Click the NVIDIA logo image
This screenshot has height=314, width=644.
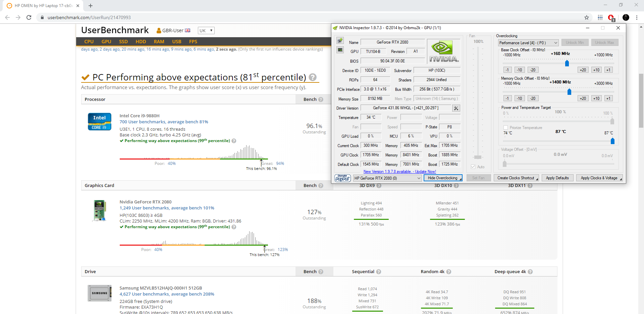coord(443,51)
